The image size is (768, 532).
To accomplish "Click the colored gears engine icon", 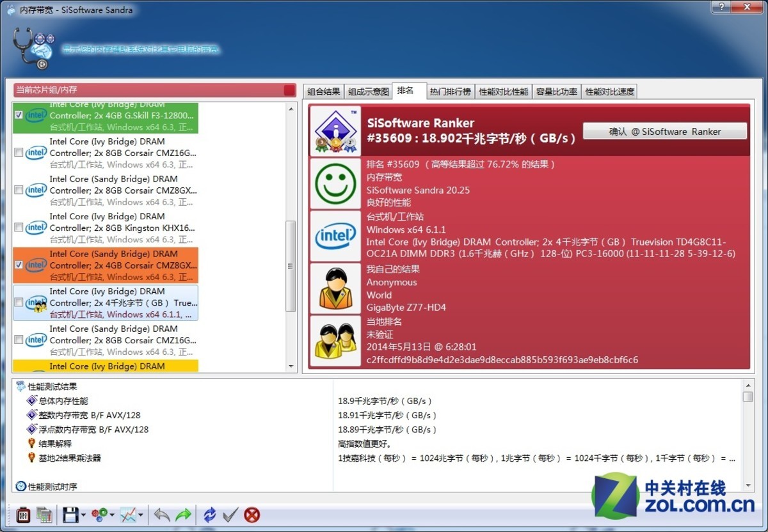I will (x=99, y=514).
